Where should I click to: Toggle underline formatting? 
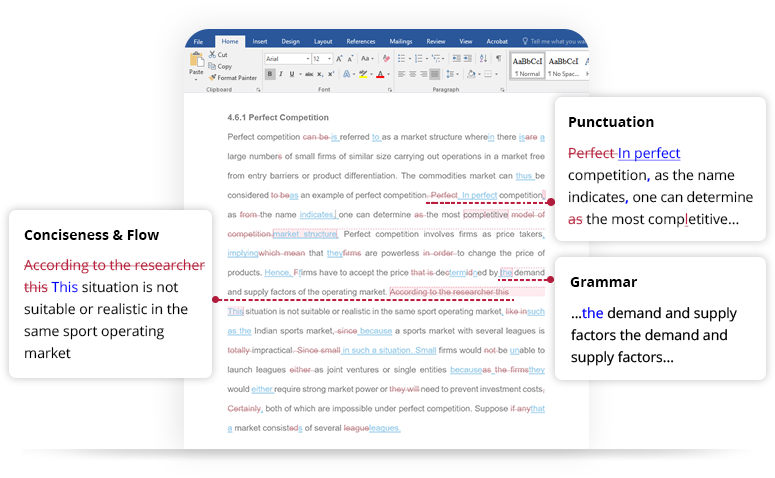coord(292,74)
